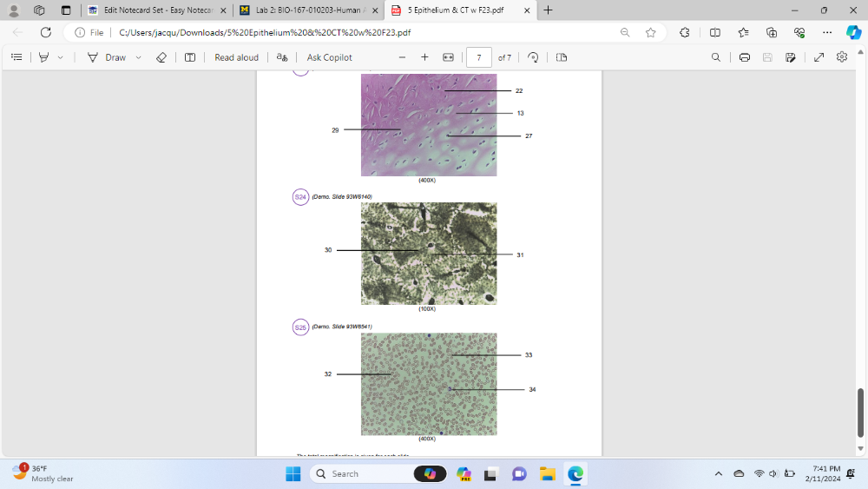Show hidden system tray icons

pos(718,473)
